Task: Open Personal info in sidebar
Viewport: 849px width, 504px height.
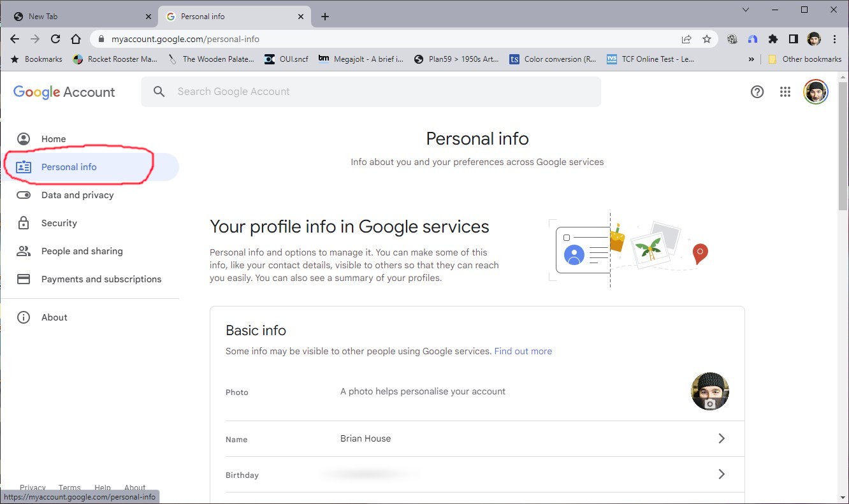Action: [90, 167]
